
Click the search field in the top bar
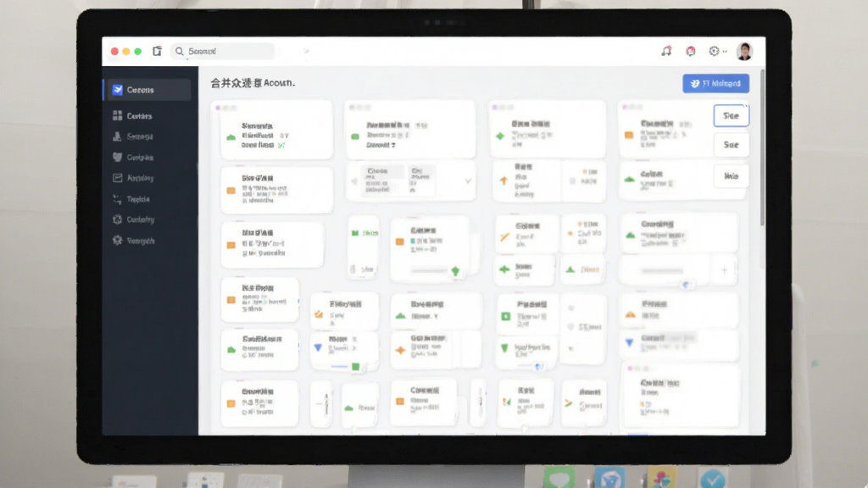click(x=223, y=52)
